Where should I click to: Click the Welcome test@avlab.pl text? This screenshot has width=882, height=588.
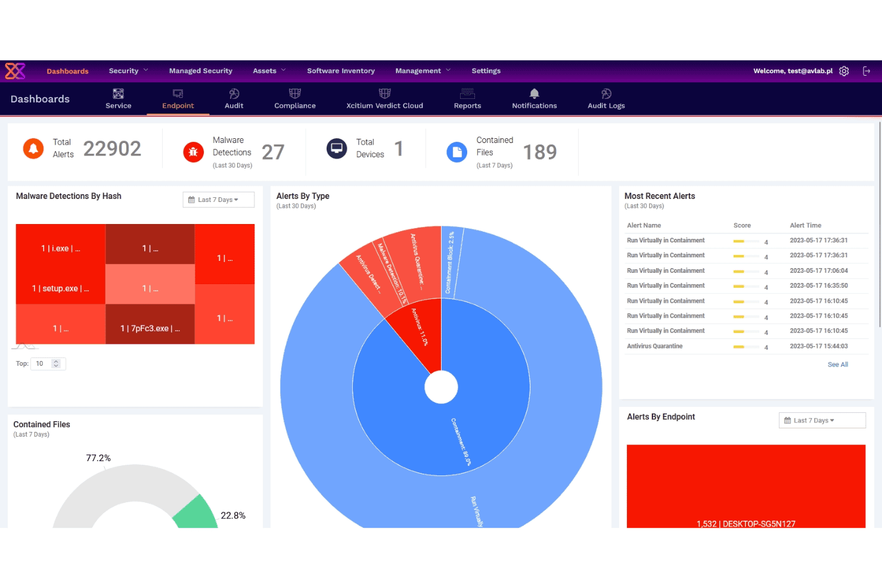[793, 71]
